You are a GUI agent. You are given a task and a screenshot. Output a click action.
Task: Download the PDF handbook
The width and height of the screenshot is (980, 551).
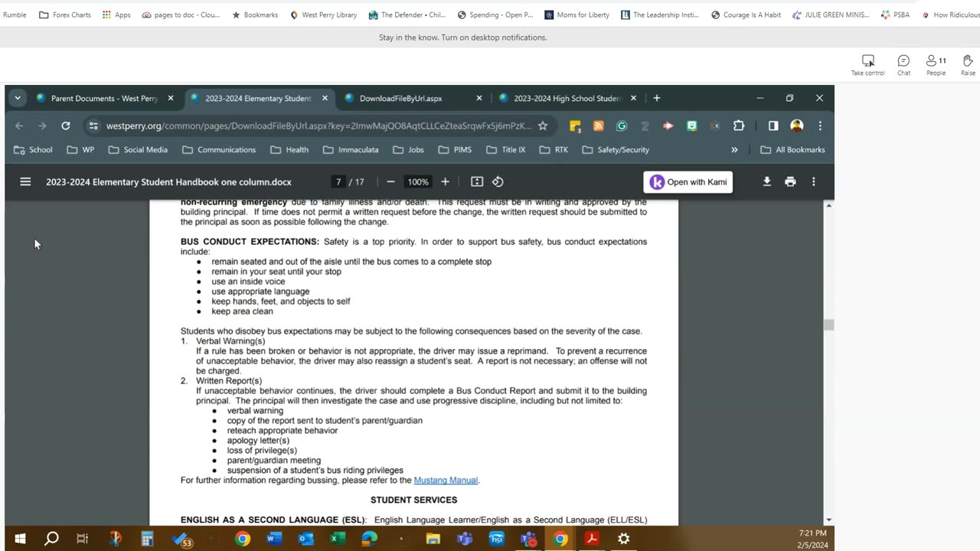tap(766, 182)
